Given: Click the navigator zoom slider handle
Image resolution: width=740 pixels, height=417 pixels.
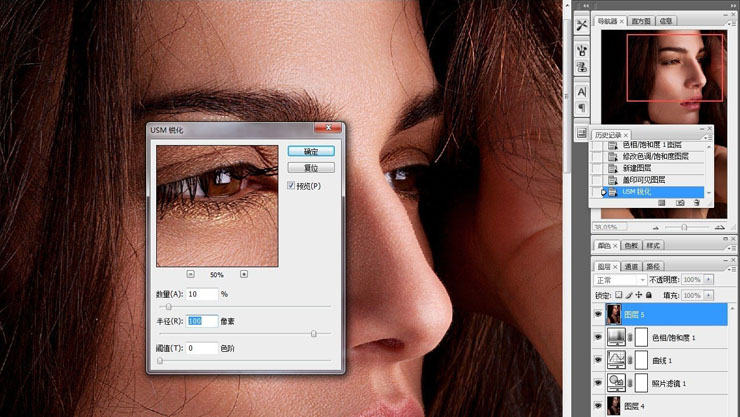Looking at the screenshot, I should tap(684, 227).
